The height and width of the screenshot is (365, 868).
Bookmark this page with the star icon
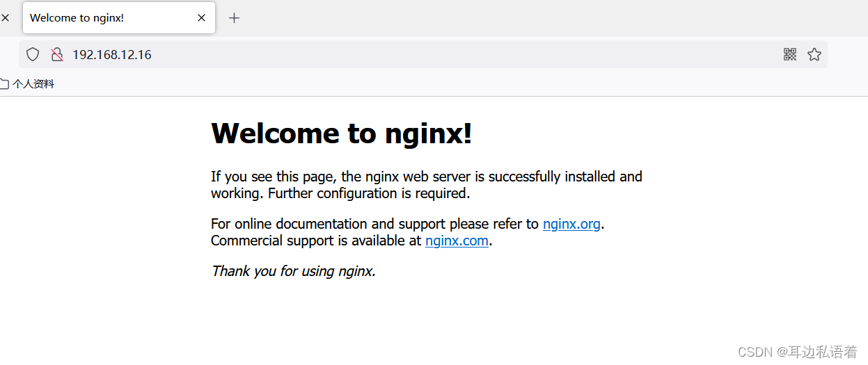[x=814, y=54]
